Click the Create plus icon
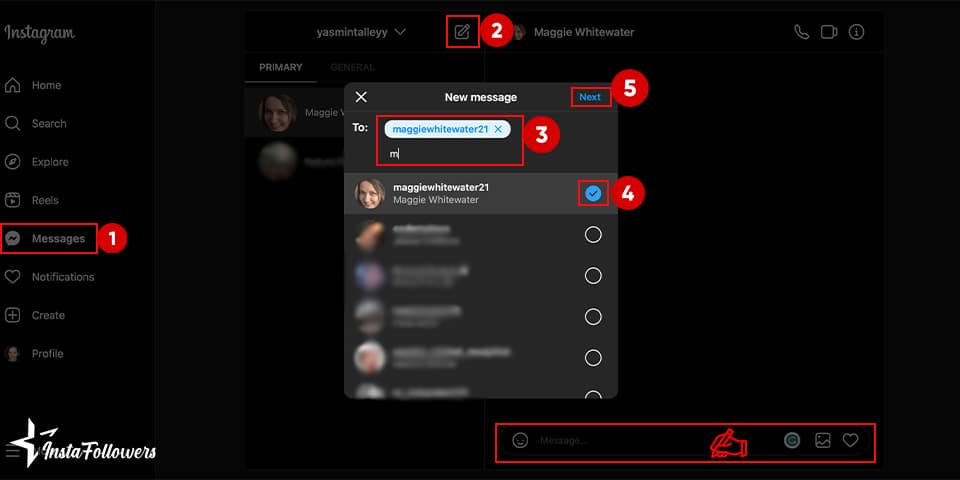960x480 pixels. (12, 315)
